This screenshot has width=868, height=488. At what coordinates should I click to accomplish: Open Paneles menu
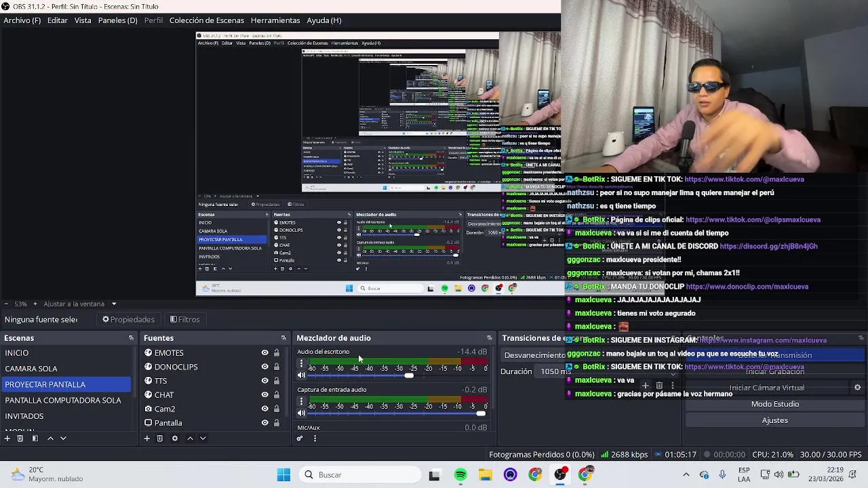point(117,20)
